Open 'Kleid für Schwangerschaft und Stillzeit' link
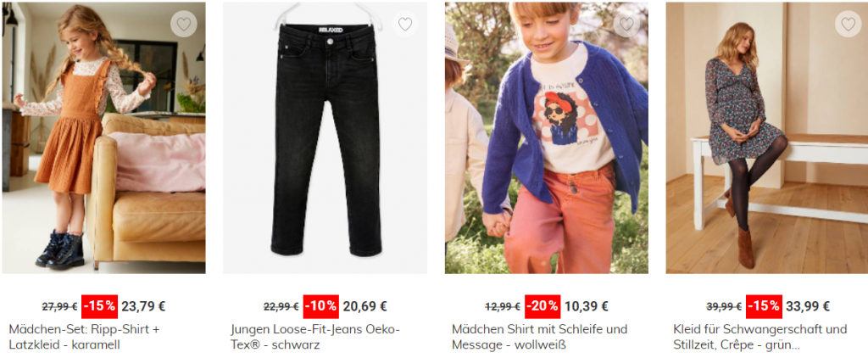Viewport: 868px width, 358px height. [x=760, y=337]
